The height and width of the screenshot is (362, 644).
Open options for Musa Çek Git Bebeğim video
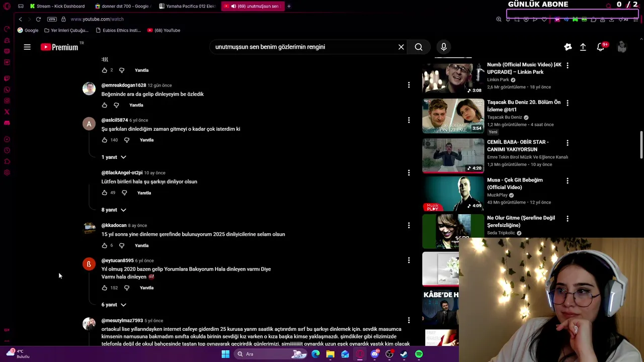pos(568,180)
